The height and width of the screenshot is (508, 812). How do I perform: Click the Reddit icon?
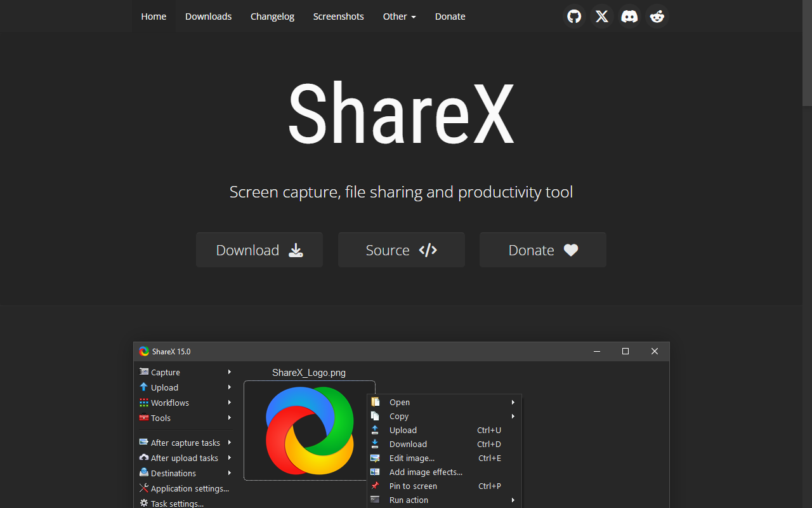[x=657, y=17]
